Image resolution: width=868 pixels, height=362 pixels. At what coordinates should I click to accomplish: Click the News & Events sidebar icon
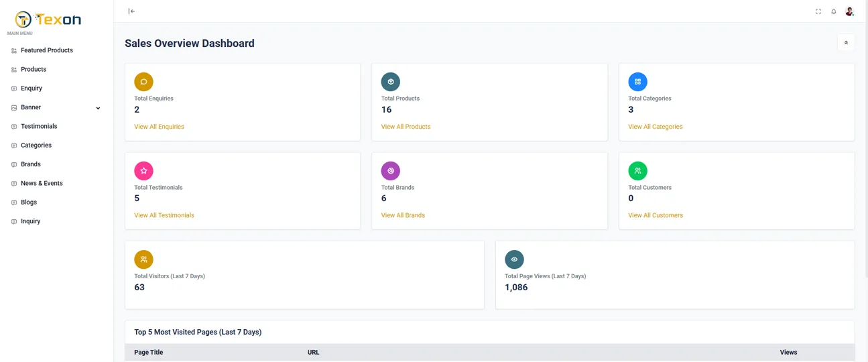click(14, 184)
